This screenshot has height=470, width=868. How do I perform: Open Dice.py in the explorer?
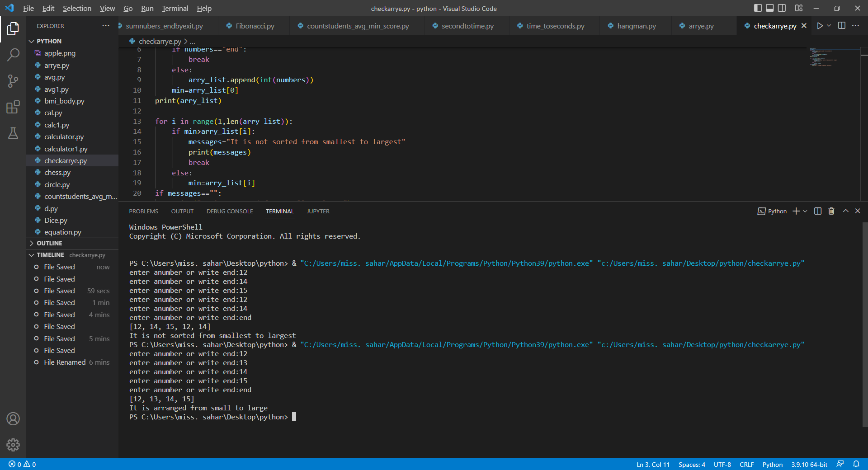pos(72,220)
